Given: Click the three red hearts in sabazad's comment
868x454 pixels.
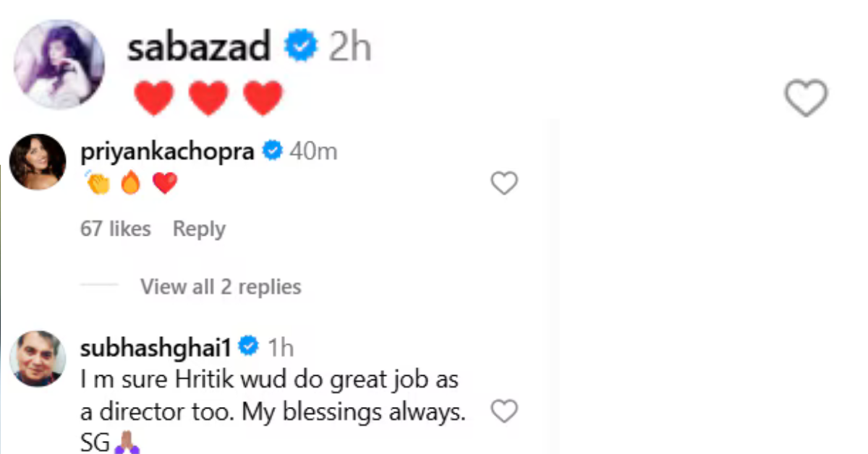Looking at the screenshot, I should point(208,98).
